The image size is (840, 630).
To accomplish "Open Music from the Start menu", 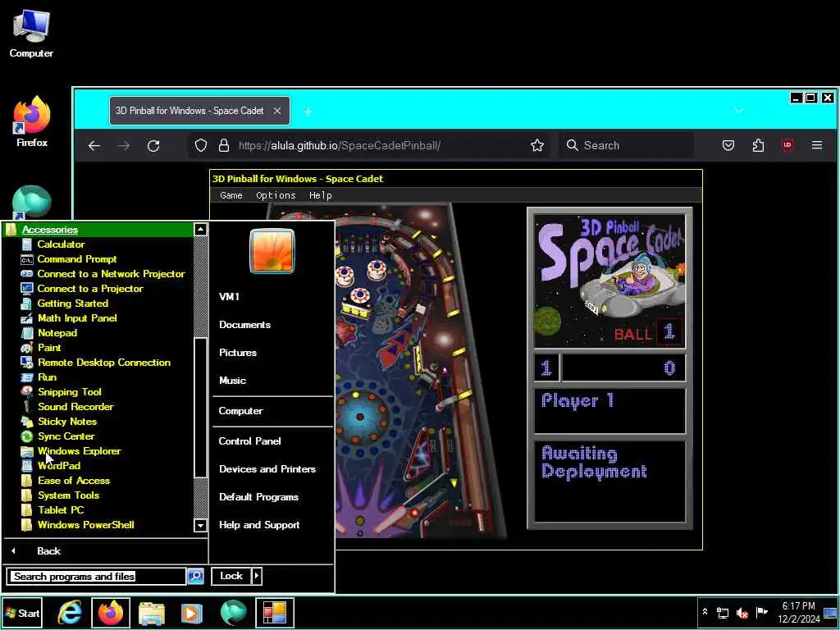I will coord(232,381).
